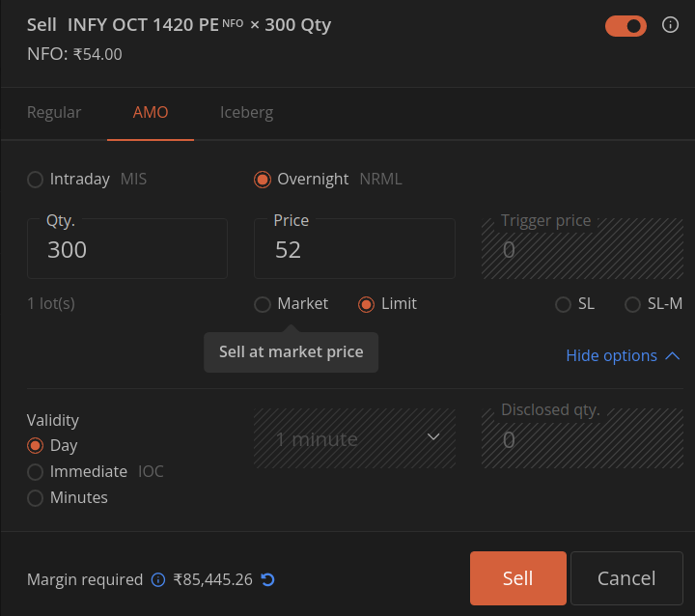Switch to the Iceberg tab
This screenshot has width=695, height=616.
coord(246,112)
